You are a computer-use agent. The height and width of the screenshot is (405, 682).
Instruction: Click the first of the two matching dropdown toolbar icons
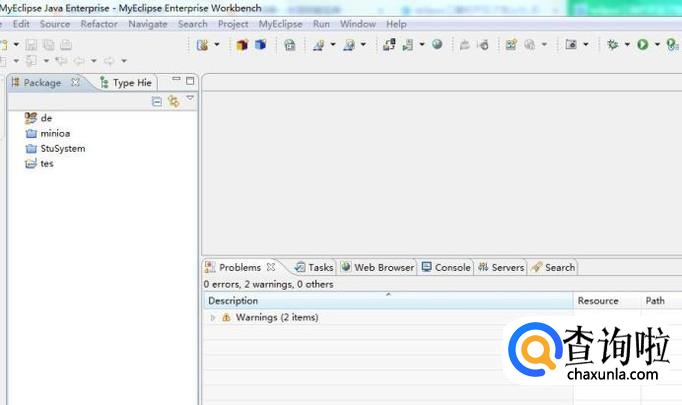pos(319,45)
